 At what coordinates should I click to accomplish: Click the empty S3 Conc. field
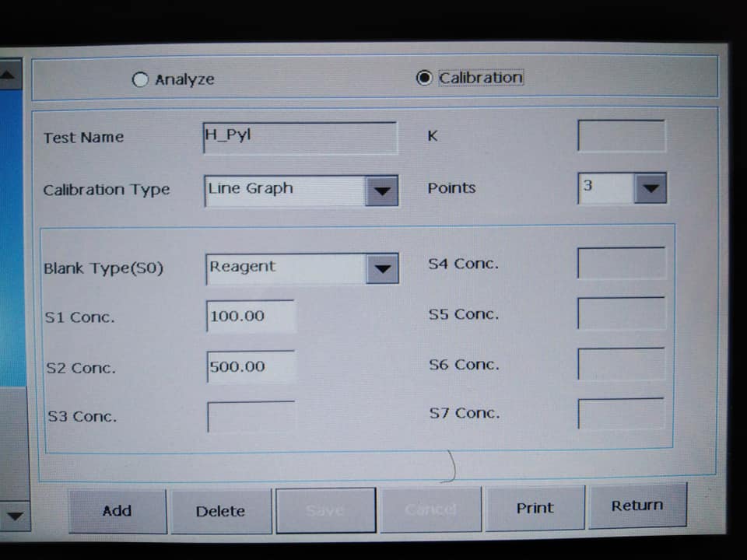pos(251,416)
